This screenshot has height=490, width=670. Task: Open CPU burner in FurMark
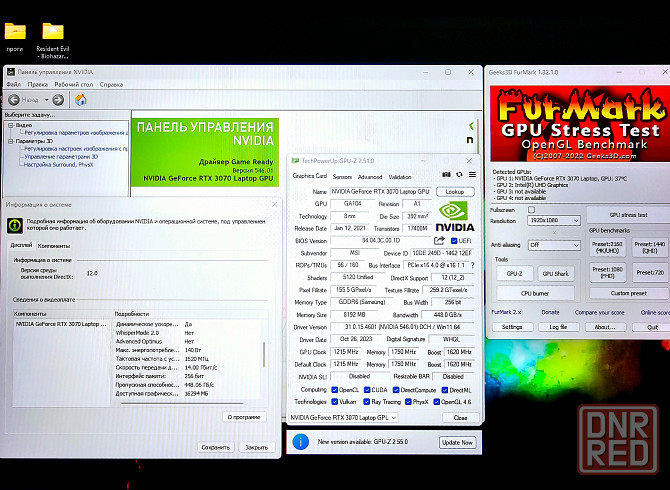535,293
